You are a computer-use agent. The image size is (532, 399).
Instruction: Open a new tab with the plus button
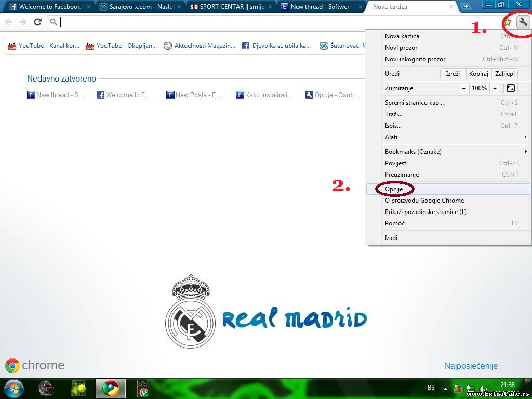(466, 7)
